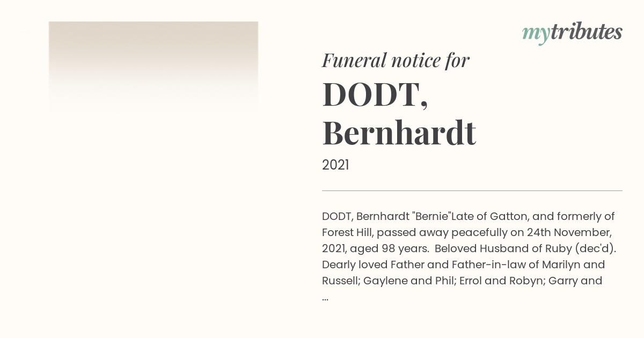Click the year 2021 text
This screenshot has width=644, height=338.
(x=335, y=165)
